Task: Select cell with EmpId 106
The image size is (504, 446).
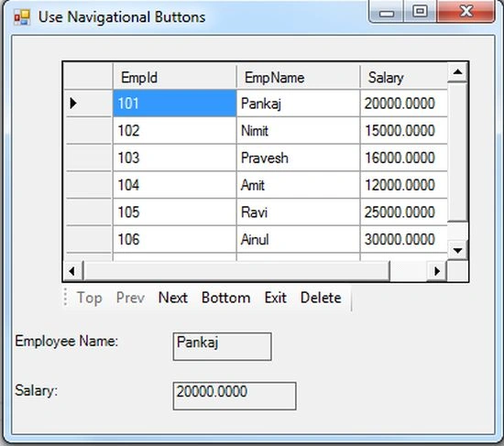Action: [174, 239]
